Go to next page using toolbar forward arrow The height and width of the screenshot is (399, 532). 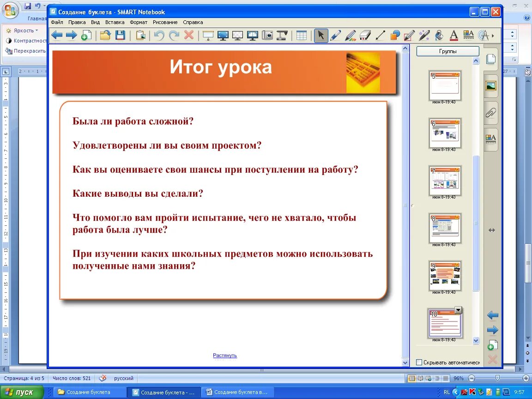pyautogui.click(x=71, y=35)
